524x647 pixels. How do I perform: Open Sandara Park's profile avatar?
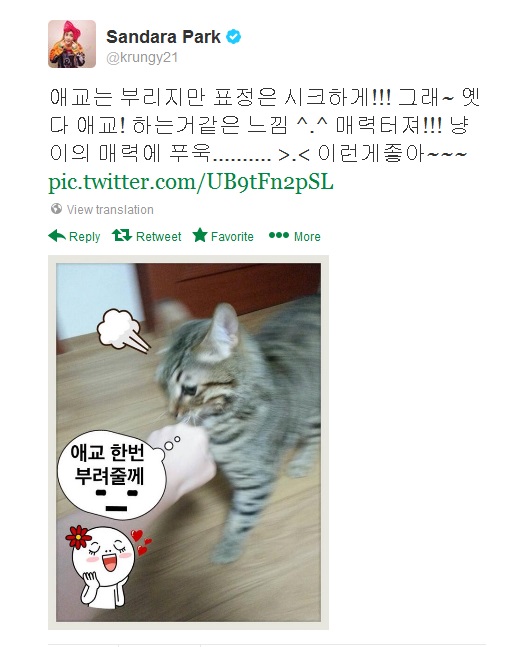click(x=72, y=44)
